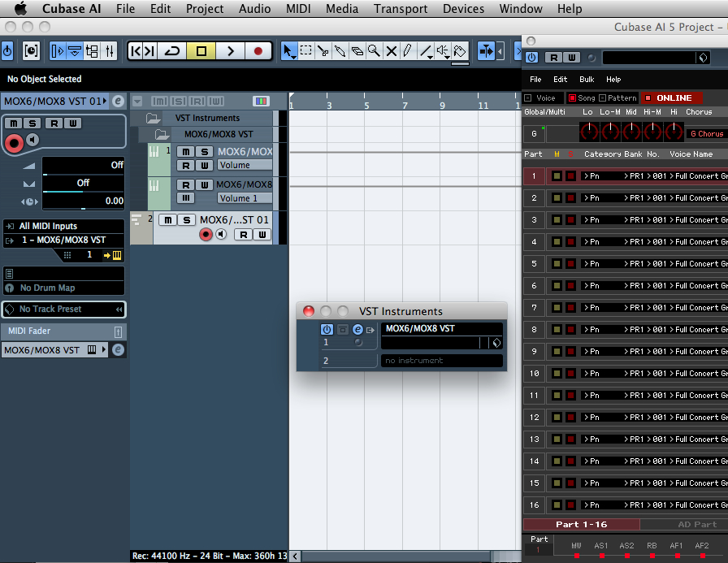
Task: Toggle Inspector Monitor speaker button
Action: [32, 140]
